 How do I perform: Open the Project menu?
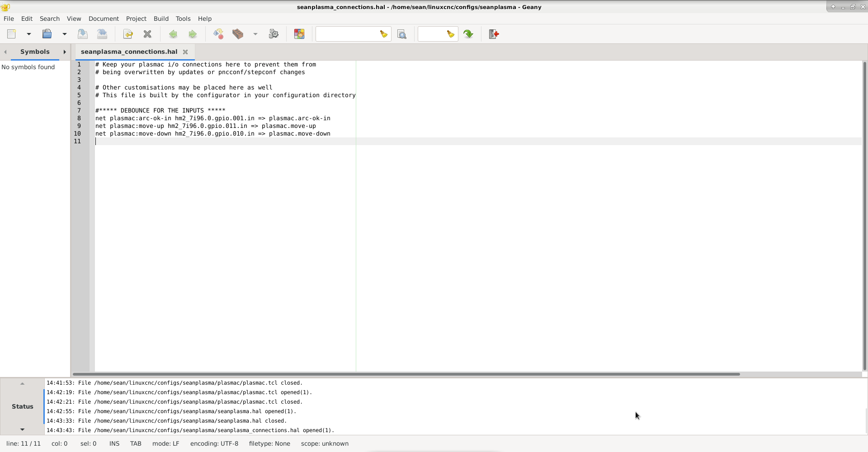pyautogui.click(x=136, y=19)
